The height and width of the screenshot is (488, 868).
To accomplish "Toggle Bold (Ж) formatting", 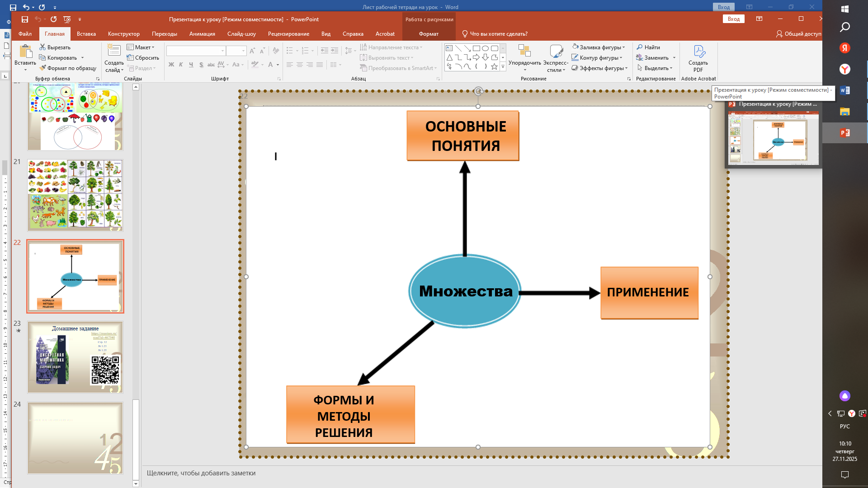I will 171,65.
